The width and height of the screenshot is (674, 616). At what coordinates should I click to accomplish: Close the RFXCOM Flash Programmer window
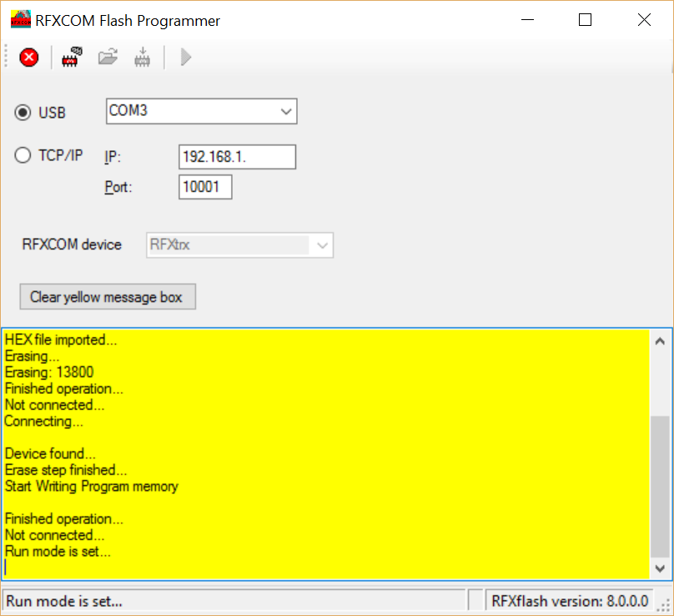tap(644, 20)
